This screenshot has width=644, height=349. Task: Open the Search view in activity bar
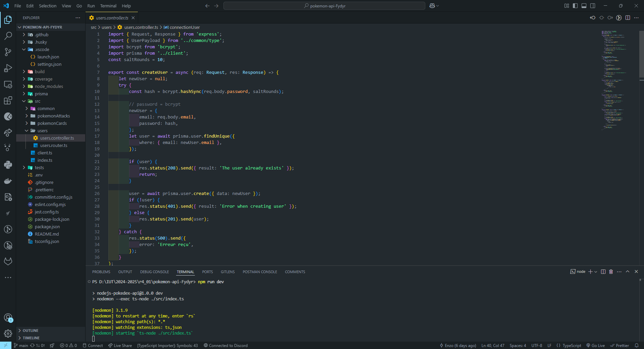pos(8,36)
